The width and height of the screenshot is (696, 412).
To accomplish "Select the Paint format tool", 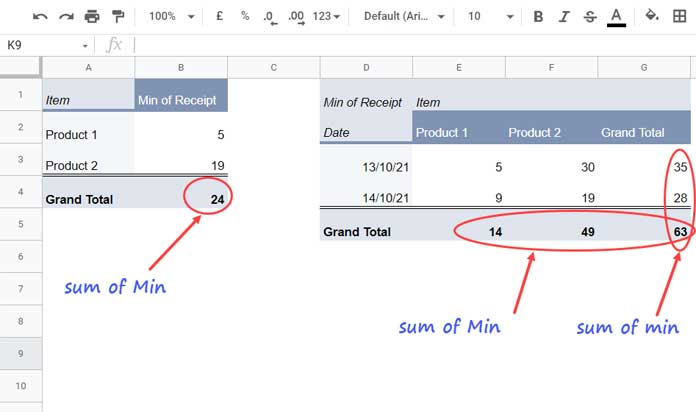I will pos(118,17).
